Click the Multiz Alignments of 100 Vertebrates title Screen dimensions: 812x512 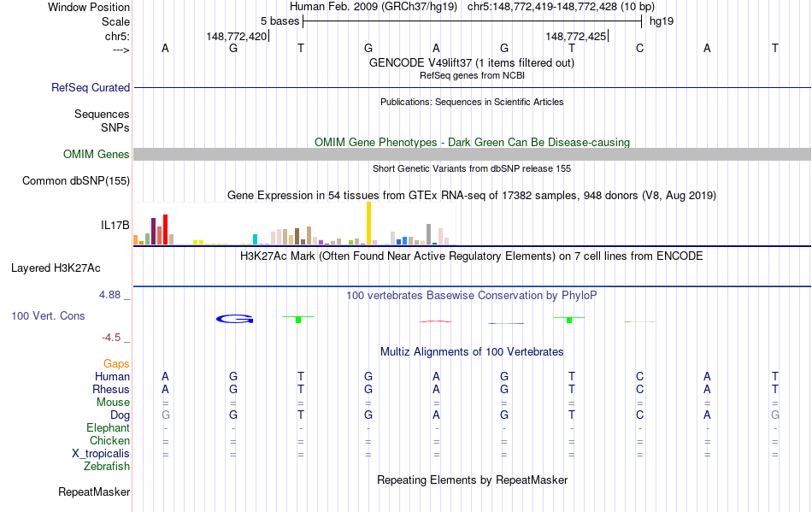tap(472, 352)
